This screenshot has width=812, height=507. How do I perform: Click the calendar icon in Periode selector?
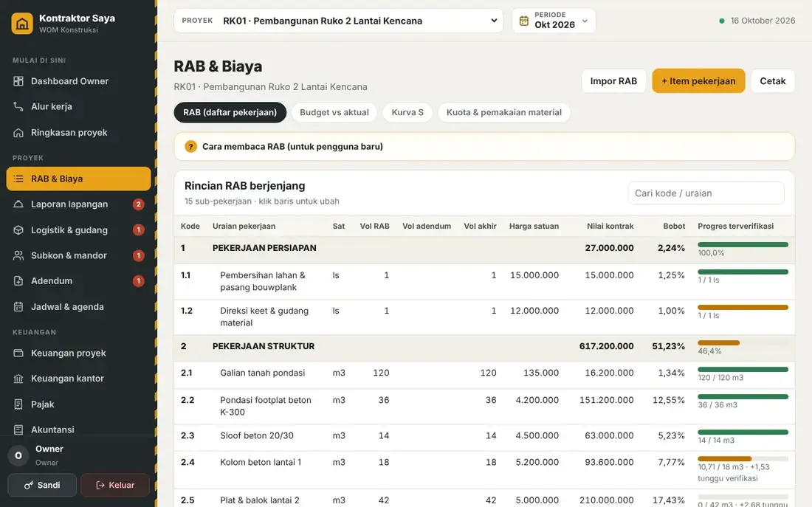tap(524, 21)
